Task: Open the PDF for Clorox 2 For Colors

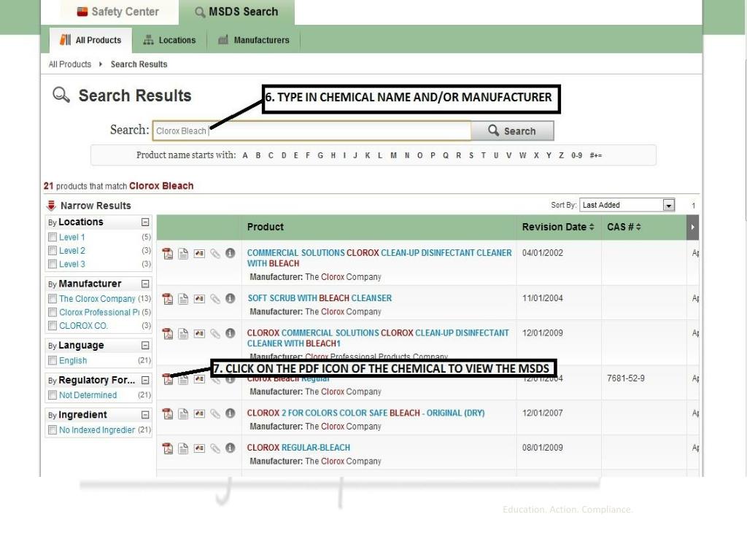Action: pyautogui.click(x=168, y=413)
